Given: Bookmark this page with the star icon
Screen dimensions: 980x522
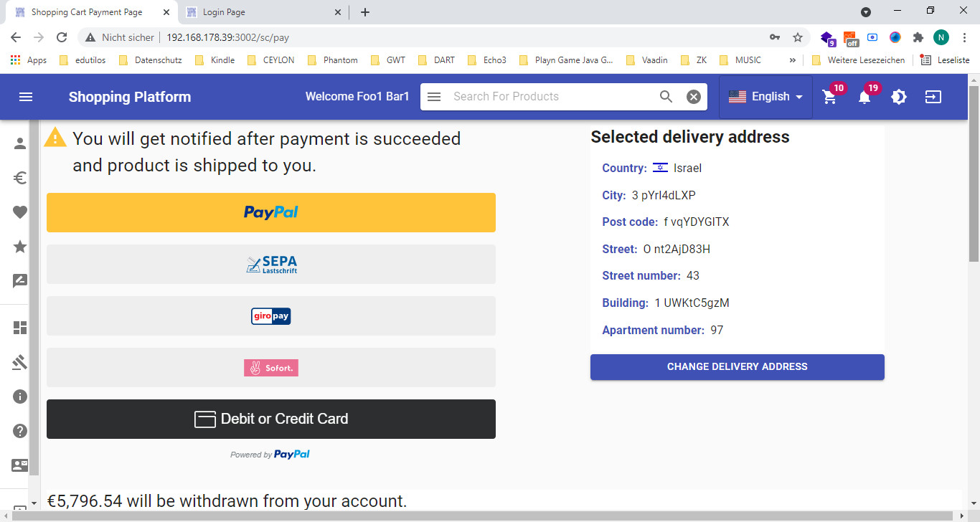Looking at the screenshot, I should [798, 37].
